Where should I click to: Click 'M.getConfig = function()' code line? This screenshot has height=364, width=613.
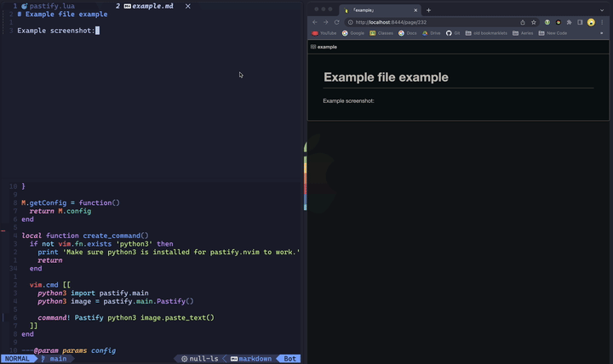click(x=71, y=202)
